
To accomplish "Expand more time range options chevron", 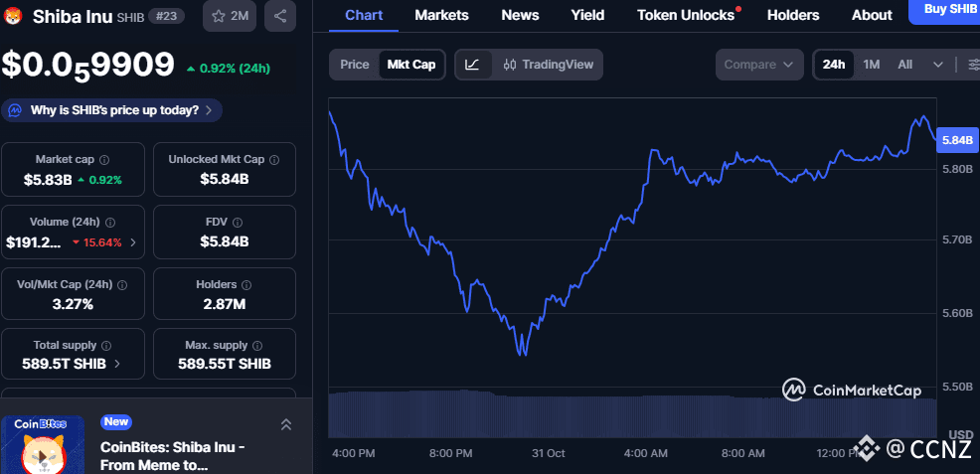I will click(x=938, y=65).
